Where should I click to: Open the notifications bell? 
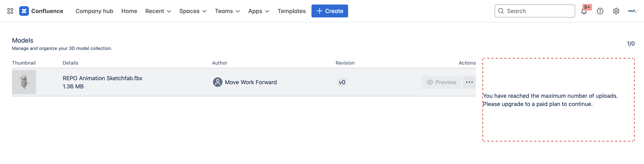click(584, 11)
